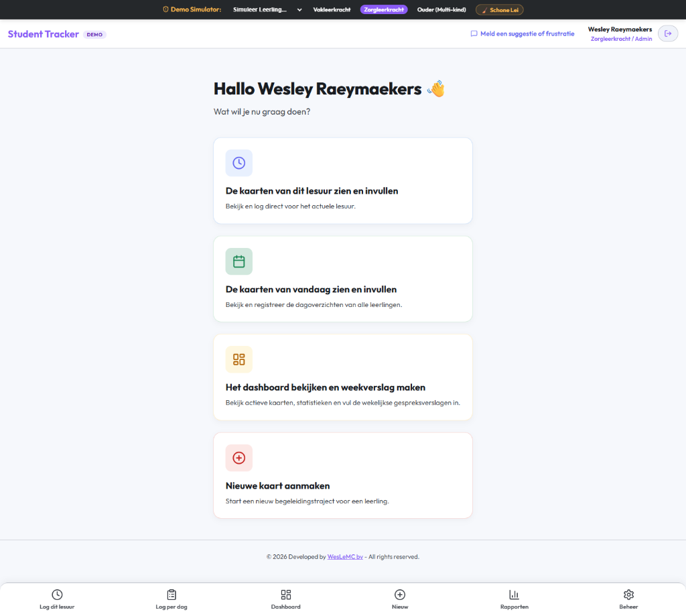Open the WesLeMC bv footer link

(x=345, y=557)
